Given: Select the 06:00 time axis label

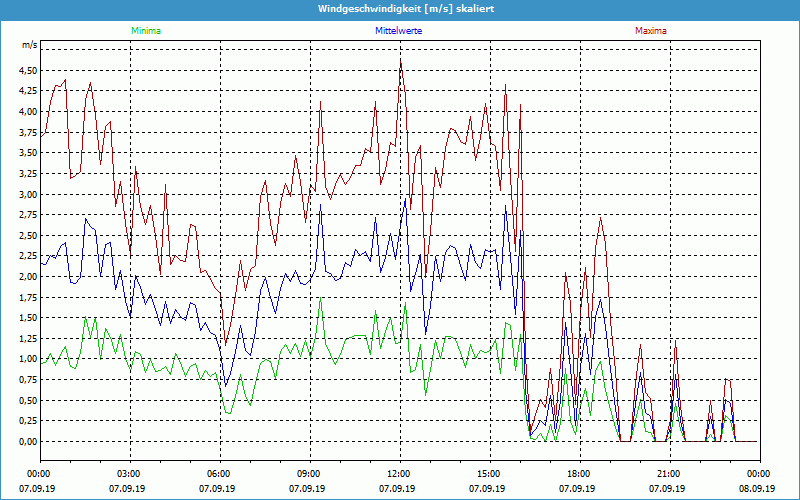Looking at the screenshot, I should (219, 474).
